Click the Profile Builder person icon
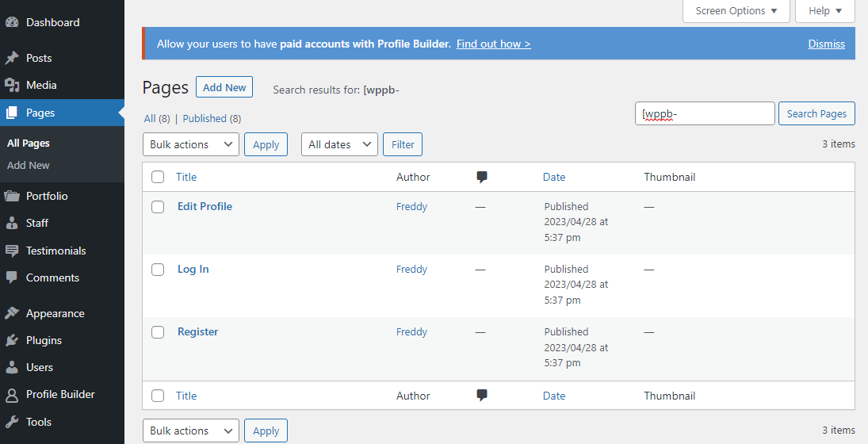Screen dimensions: 868x444 pyautogui.click(x=12, y=395)
